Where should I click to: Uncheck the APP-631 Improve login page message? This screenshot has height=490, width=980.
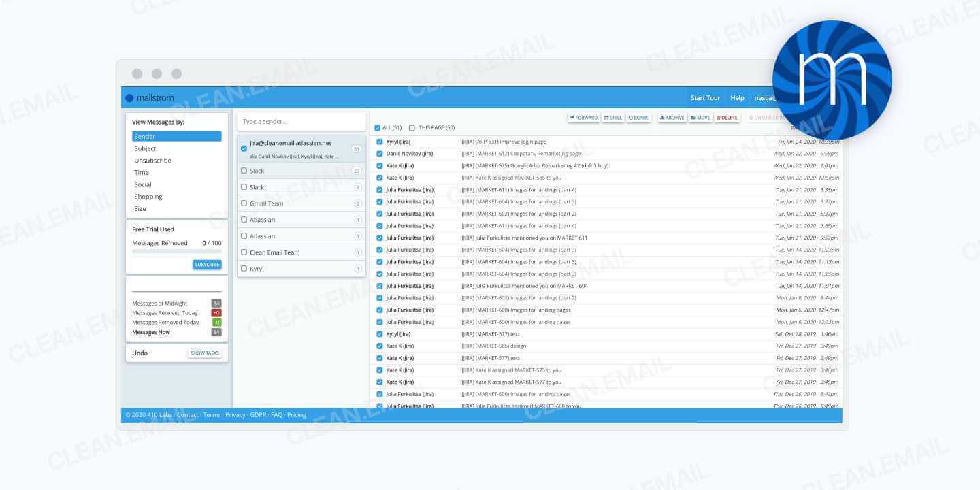tap(380, 142)
